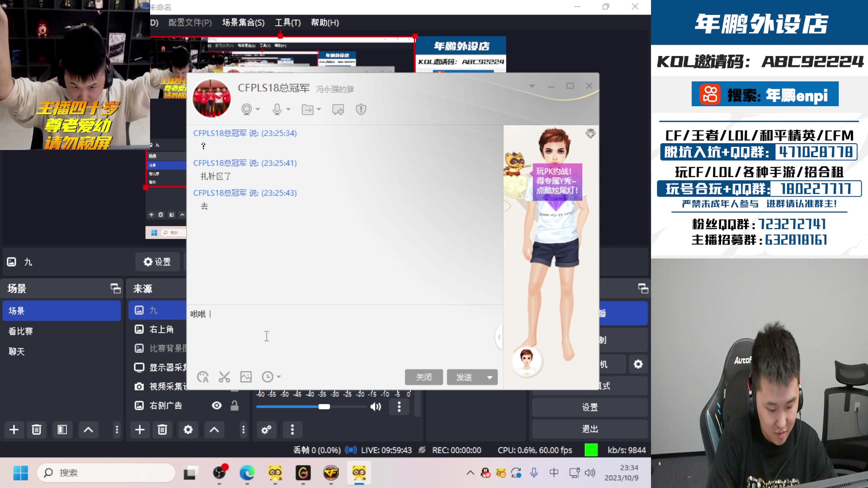Image resolution: width=868 pixels, height=488 pixels.
Task: Click system tray microphone icon
Action: tap(534, 473)
